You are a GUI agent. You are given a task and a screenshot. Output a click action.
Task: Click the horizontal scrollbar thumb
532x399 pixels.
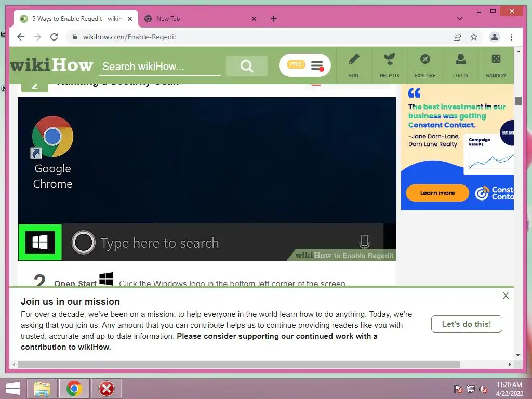tap(239, 364)
